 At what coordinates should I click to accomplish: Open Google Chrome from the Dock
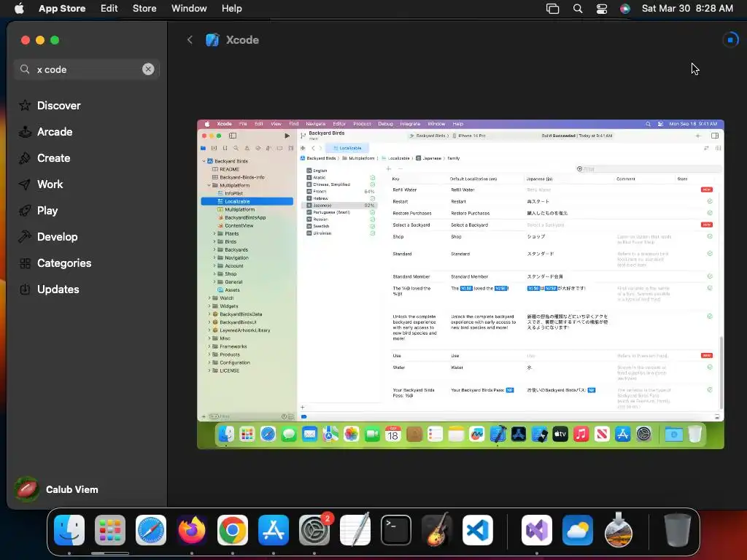[x=233, y=530]
